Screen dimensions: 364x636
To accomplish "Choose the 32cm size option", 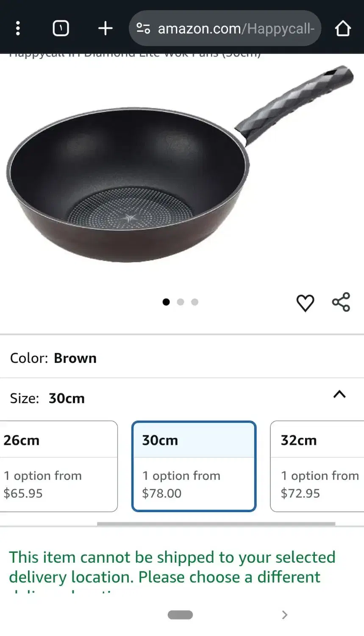I will click(x=317, y=466).
